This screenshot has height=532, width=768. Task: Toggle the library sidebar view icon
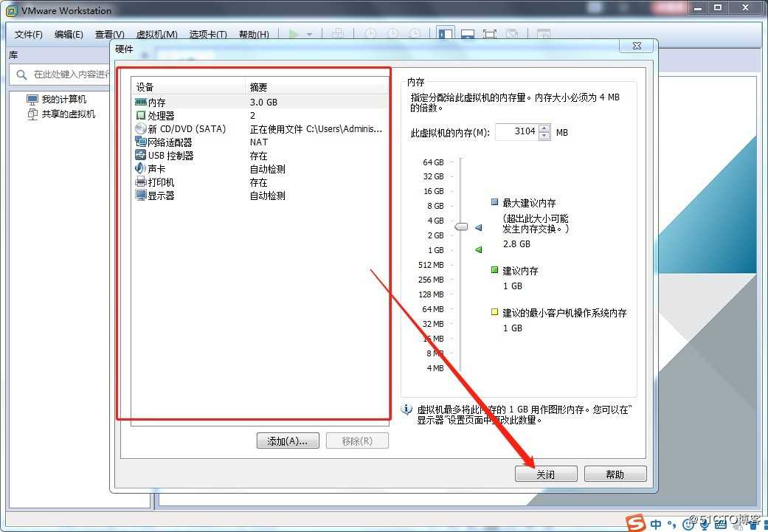[446, 33]
